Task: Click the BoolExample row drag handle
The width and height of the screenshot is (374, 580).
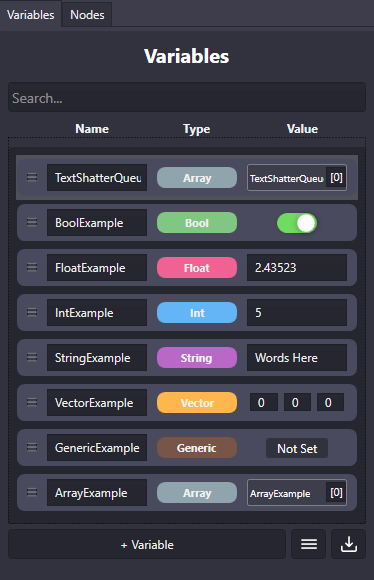Action: pos(32,222)
